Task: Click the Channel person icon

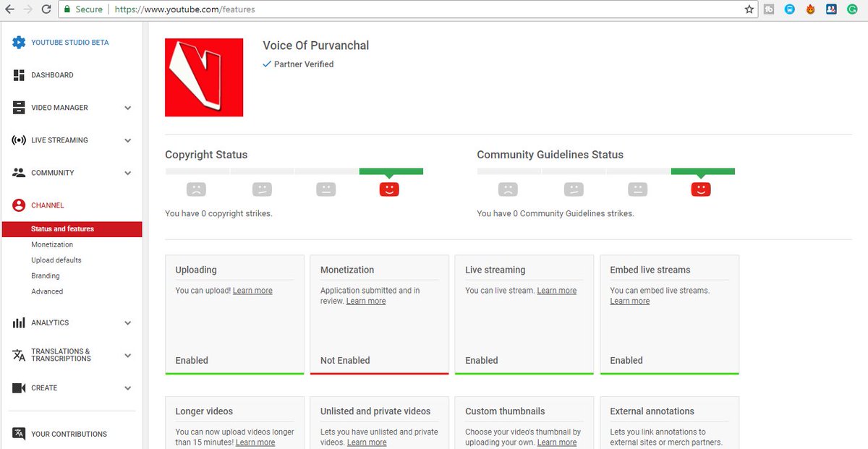Action: point(19,205)
